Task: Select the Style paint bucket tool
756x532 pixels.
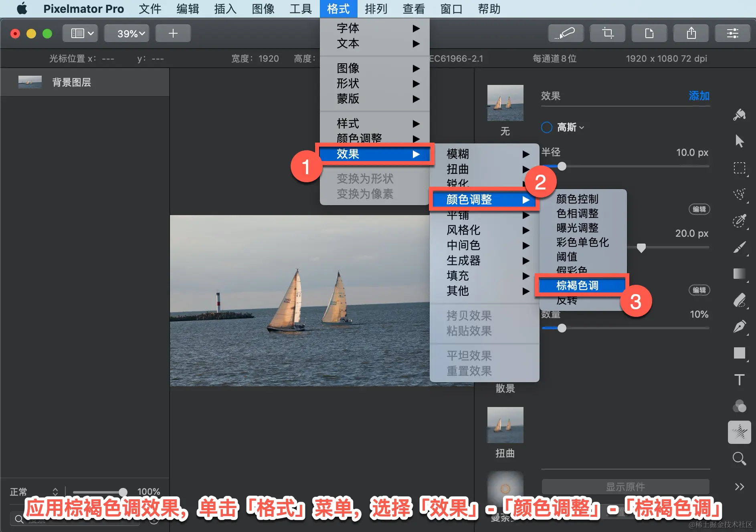Action: [x=739, y=115]
